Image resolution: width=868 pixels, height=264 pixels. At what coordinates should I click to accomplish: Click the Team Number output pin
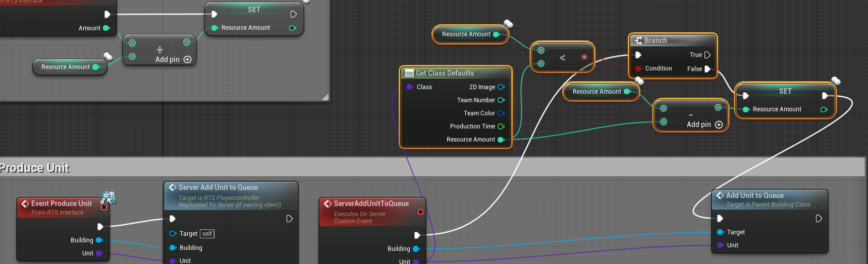(501, 100)
